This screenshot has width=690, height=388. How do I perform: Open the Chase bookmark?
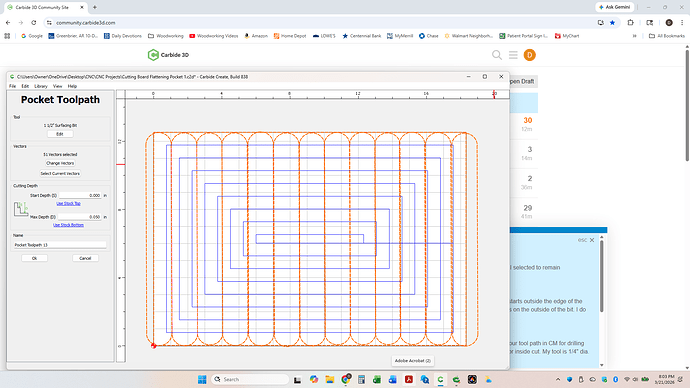[429, 36]
